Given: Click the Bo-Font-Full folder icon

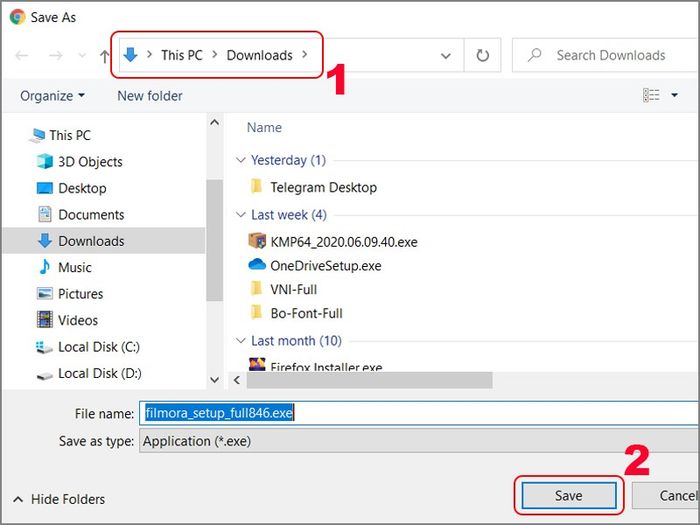Looking at the screenshot, I should click(x=256, y=312).
